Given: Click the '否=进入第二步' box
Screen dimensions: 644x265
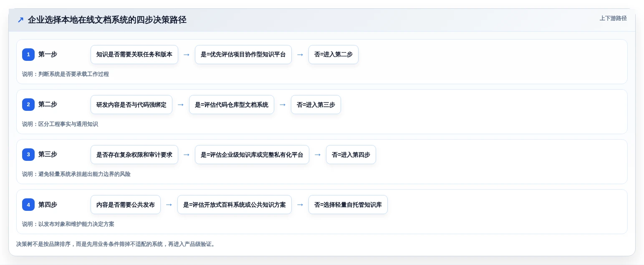Looking at the screenshot, I should (x=333, y=55).
